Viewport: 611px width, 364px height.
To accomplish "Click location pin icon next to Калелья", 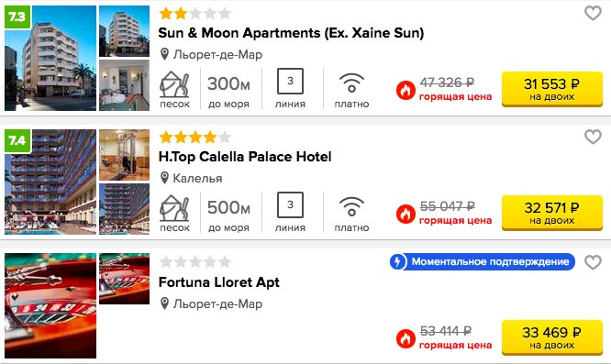I will pos(164,178).
